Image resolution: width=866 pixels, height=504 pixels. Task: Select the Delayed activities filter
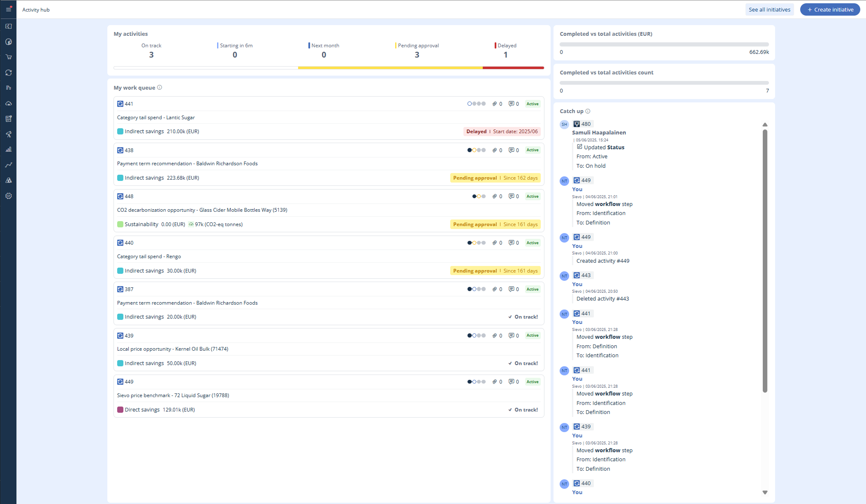tap(506, 51)
